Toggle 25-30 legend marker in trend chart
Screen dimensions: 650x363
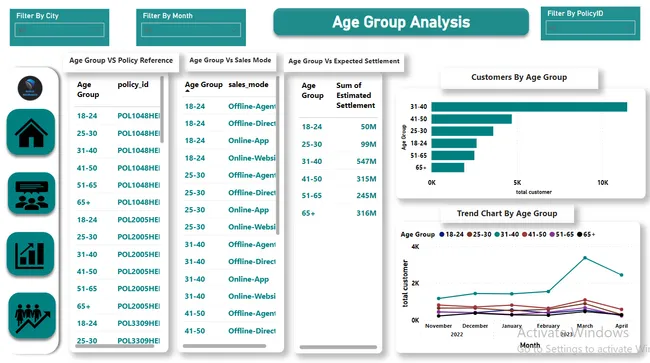pyautogui.click(x=470, y=235)
